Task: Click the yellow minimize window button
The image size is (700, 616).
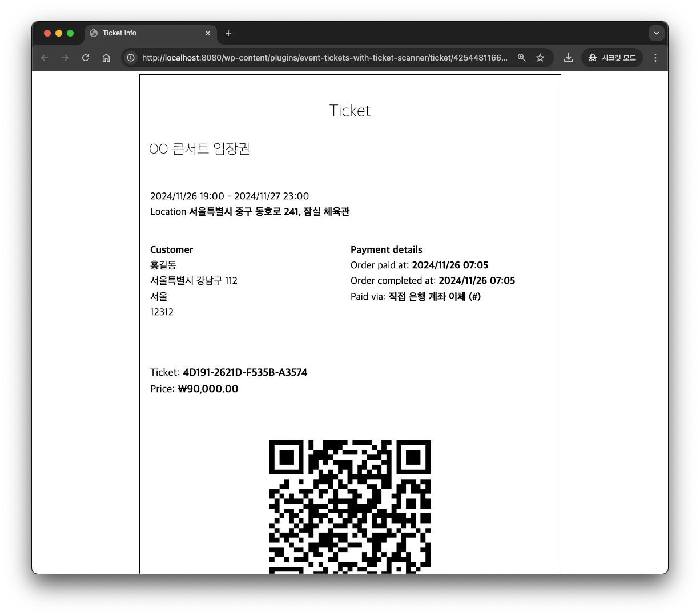Action: tap(59, 33)
